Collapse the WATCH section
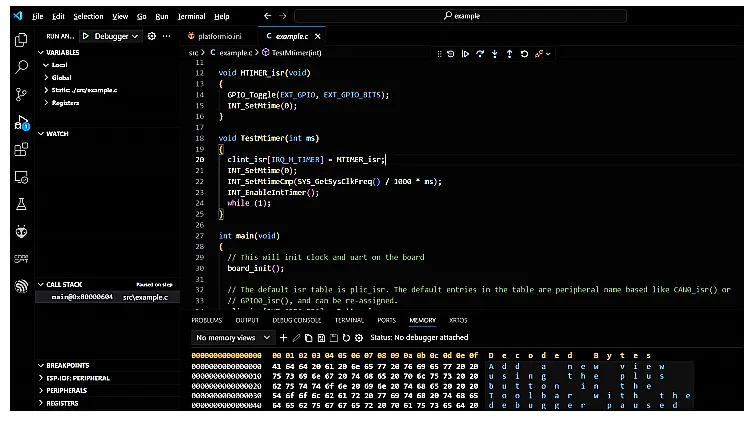Screen dimensions: 756x424 (56, 133)
